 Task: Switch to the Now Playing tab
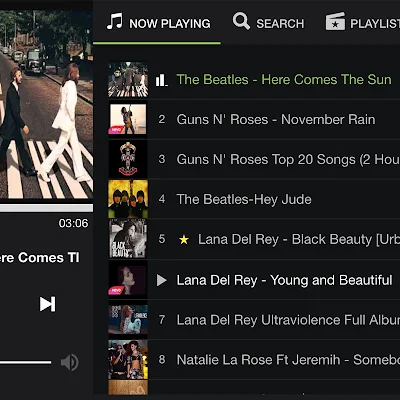click(x=158, y=23)
